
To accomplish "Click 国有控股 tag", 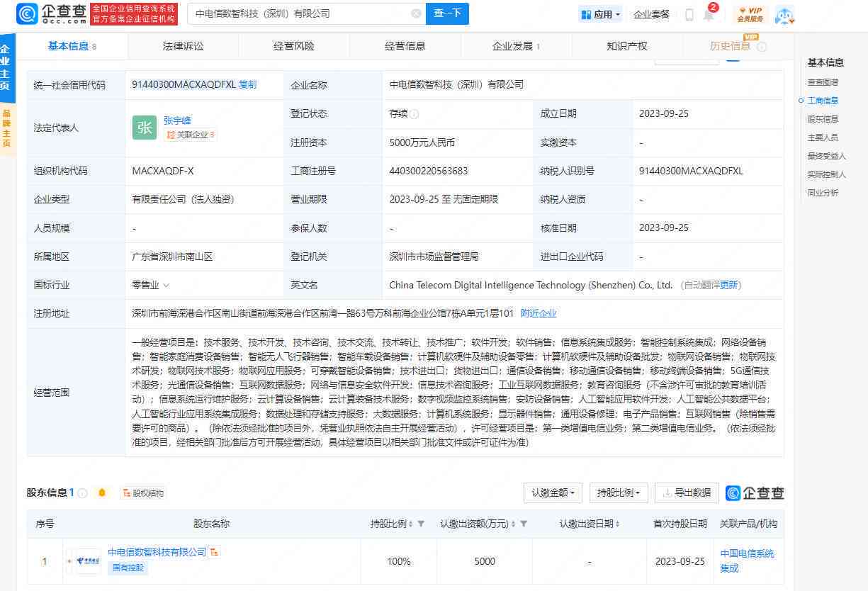I will pos(128,568).
